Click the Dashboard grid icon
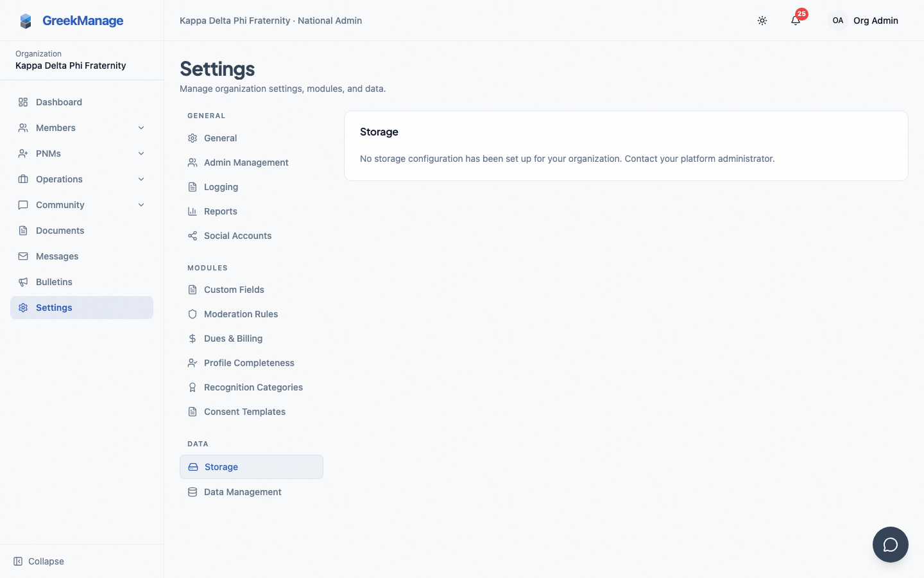The image size is (924, 578). pos(23,102)
